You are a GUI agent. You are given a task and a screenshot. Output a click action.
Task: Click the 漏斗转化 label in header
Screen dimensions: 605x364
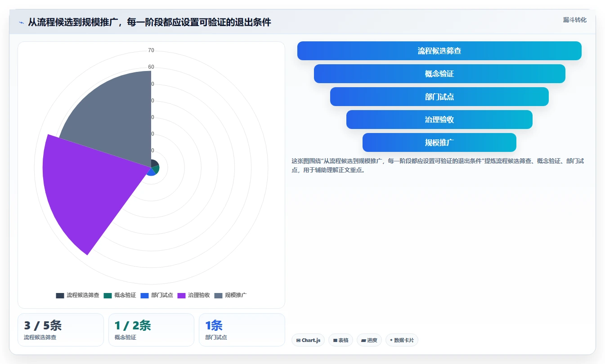(x=574, y=20)
